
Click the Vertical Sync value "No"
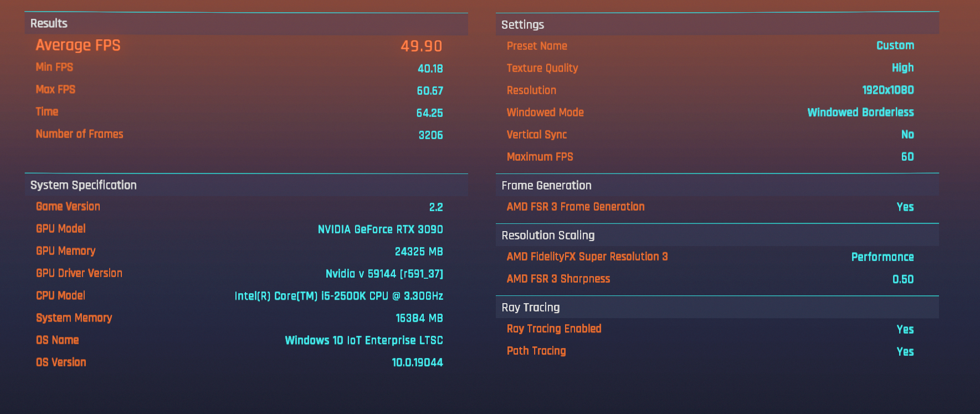(x=908, y=135)
